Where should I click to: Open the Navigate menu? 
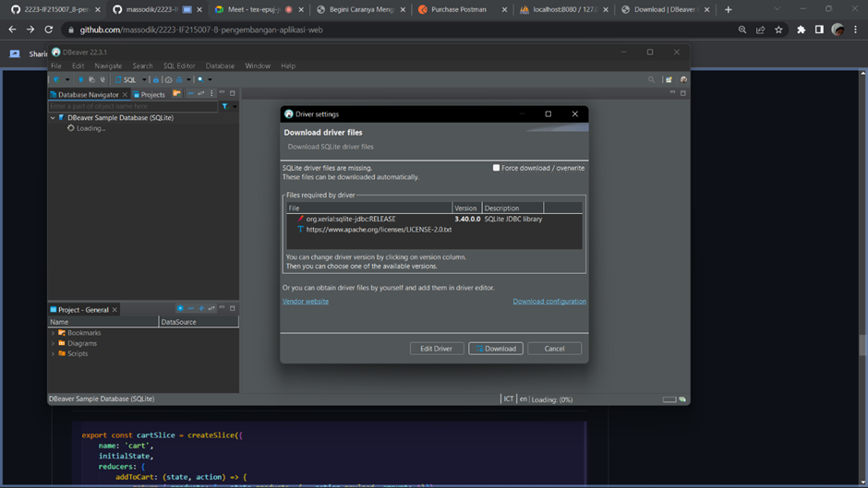pyautogui.click(x=108, y=65)
